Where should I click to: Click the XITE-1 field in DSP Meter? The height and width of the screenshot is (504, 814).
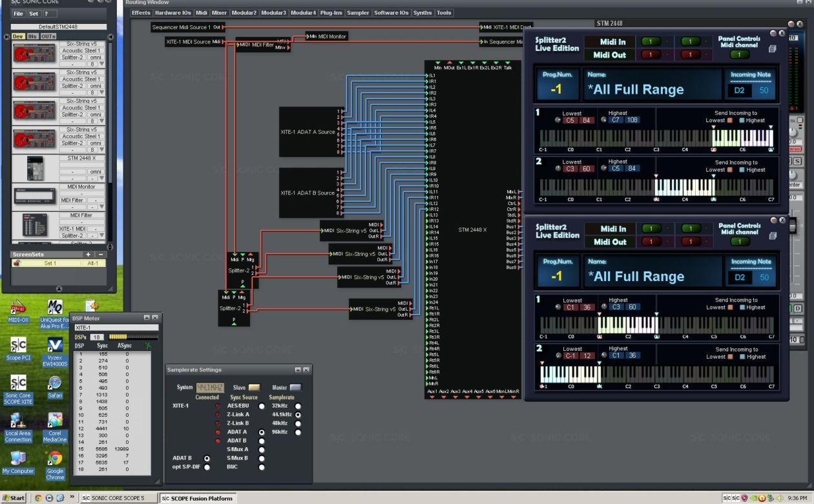tap(116, 328)
